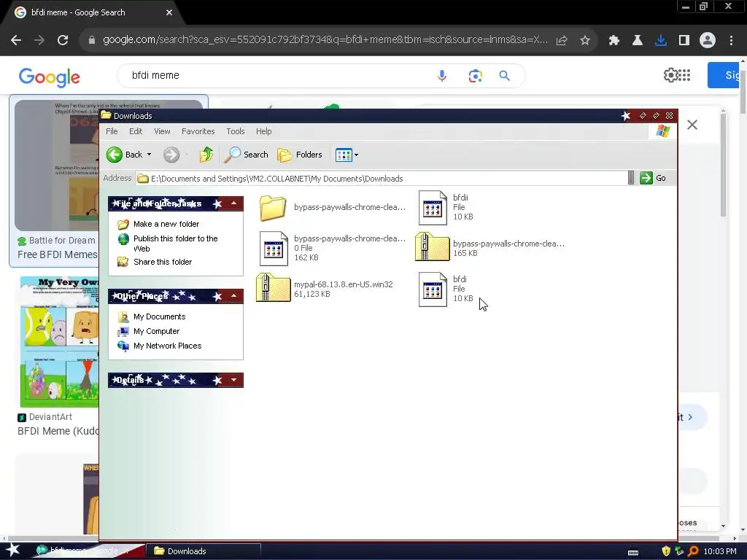Open the Views dropdown button
Viewport: 747px width, 560px height.
347,155
